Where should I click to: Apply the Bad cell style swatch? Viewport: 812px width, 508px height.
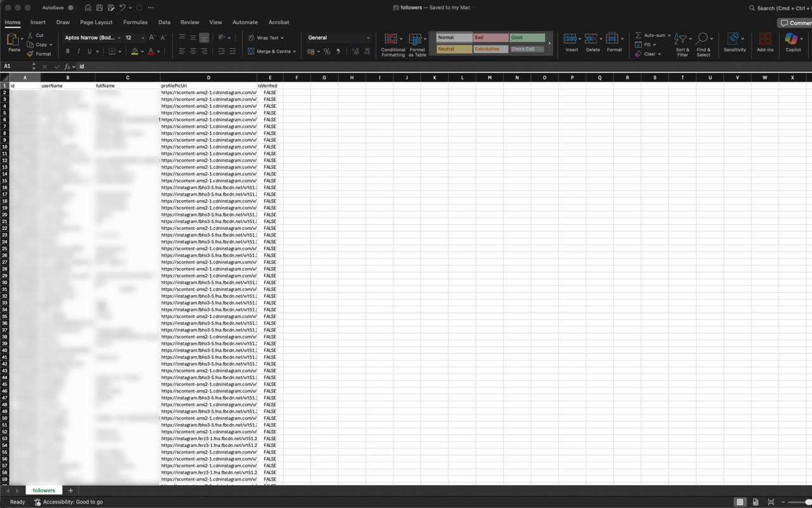pos(490,37)
